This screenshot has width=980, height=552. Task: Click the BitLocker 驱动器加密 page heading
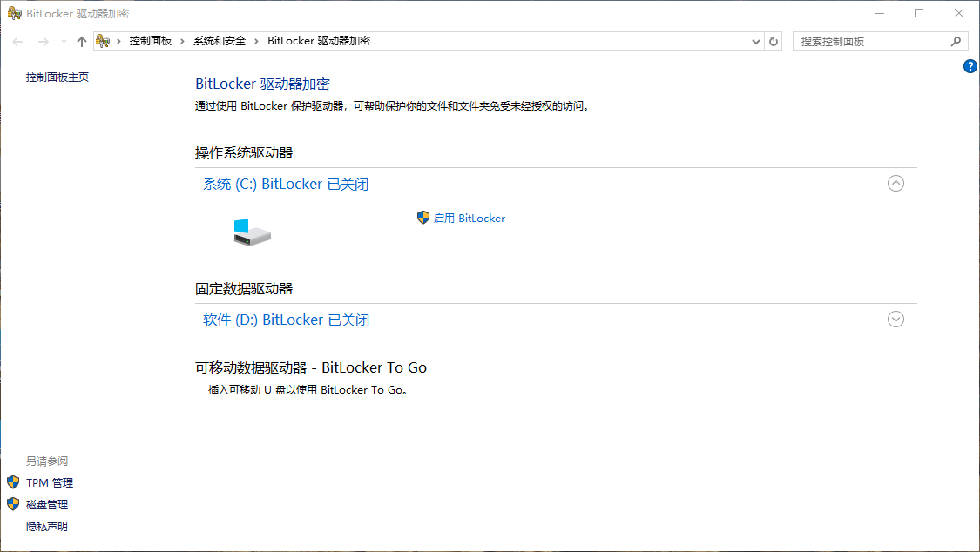pyautogui.click(x=262, y=84)
